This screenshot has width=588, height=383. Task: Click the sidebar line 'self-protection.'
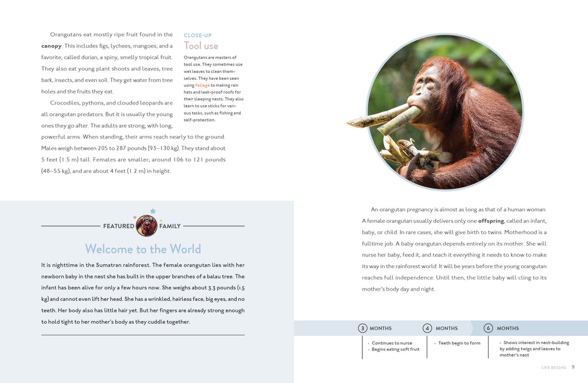[x=199, y=120]
